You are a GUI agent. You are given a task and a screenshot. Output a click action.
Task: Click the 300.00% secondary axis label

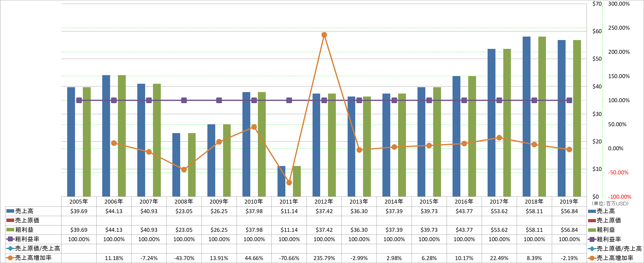[x=619, y=4]
